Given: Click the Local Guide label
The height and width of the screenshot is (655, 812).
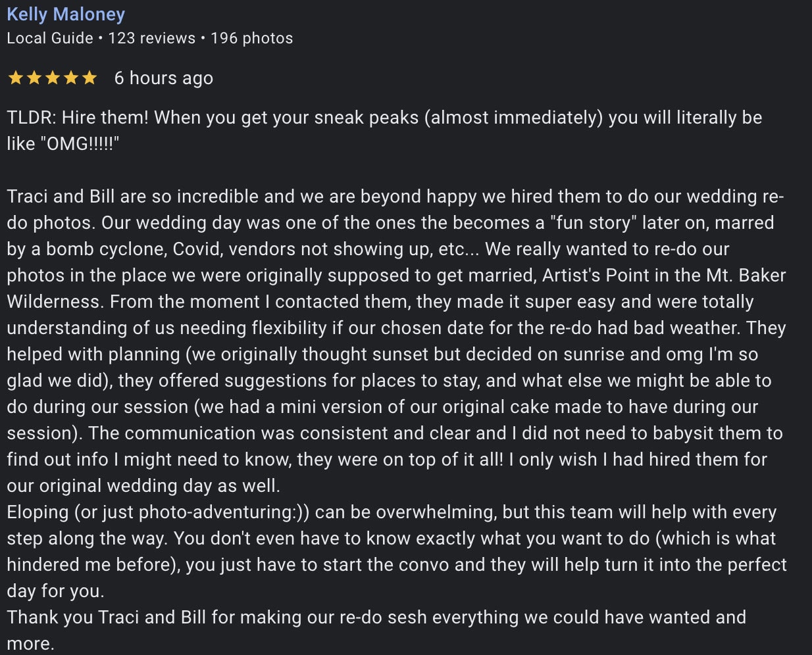Looking at the screenshot, I should click(x=50, y=38).
